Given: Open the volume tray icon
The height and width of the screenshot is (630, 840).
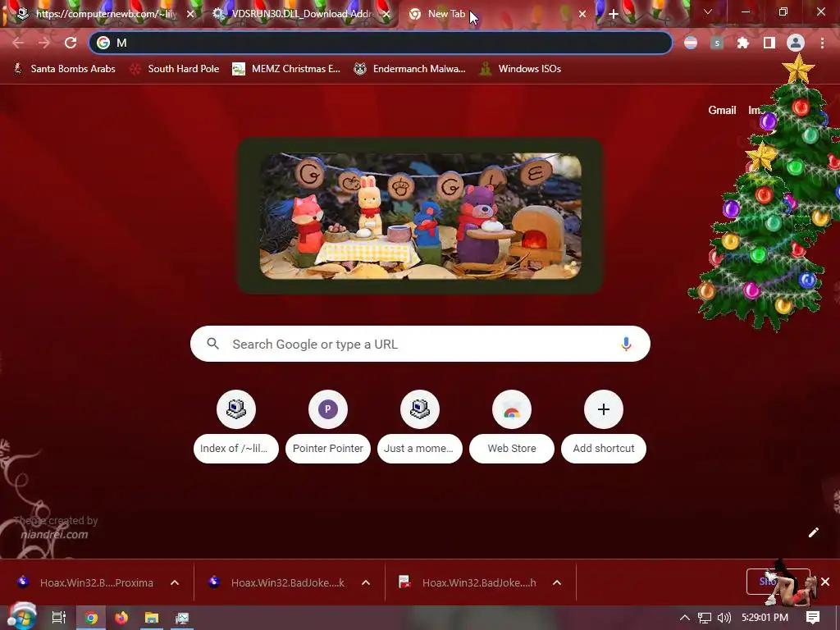Looking at the screenshot, I should click(724, 618).
